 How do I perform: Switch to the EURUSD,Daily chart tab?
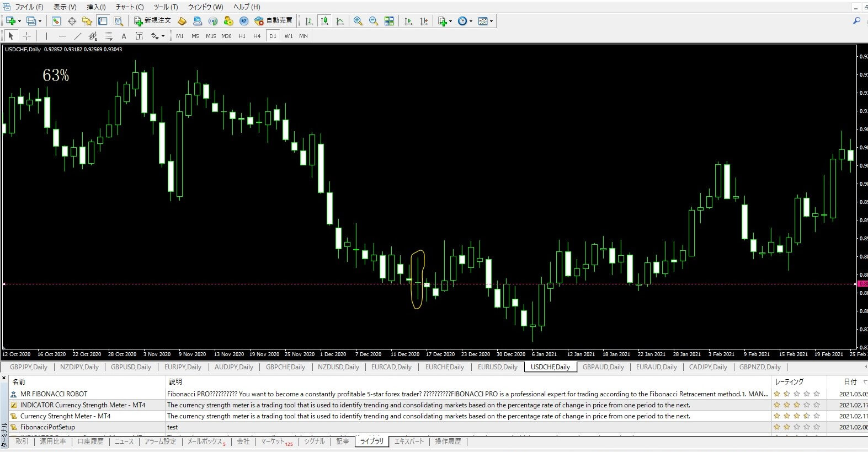(497, 367)
